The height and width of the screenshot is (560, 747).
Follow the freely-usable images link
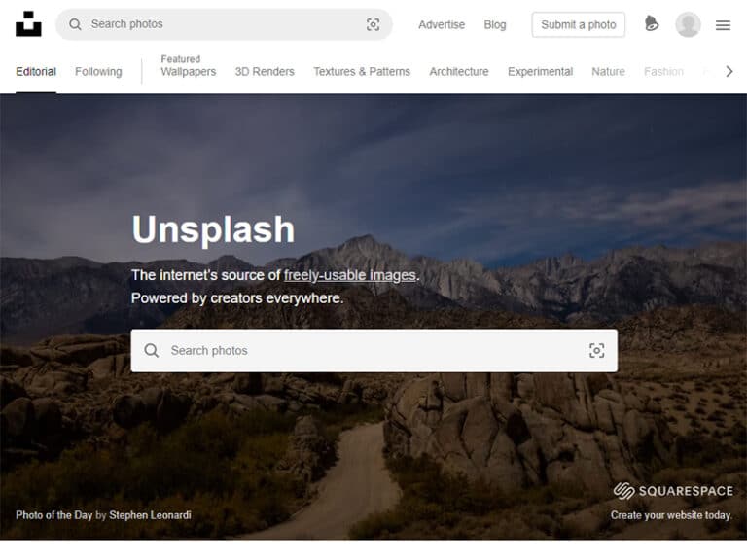[x=350, y=275]
